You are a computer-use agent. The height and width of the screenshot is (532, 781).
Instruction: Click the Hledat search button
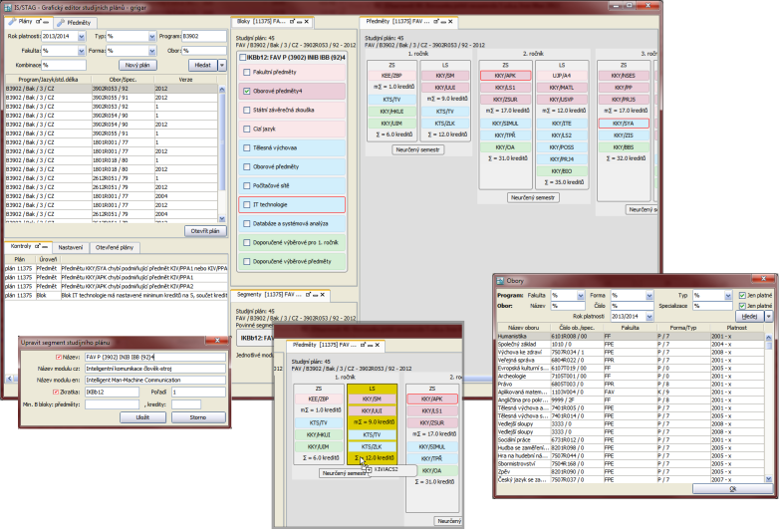[203, 66]
